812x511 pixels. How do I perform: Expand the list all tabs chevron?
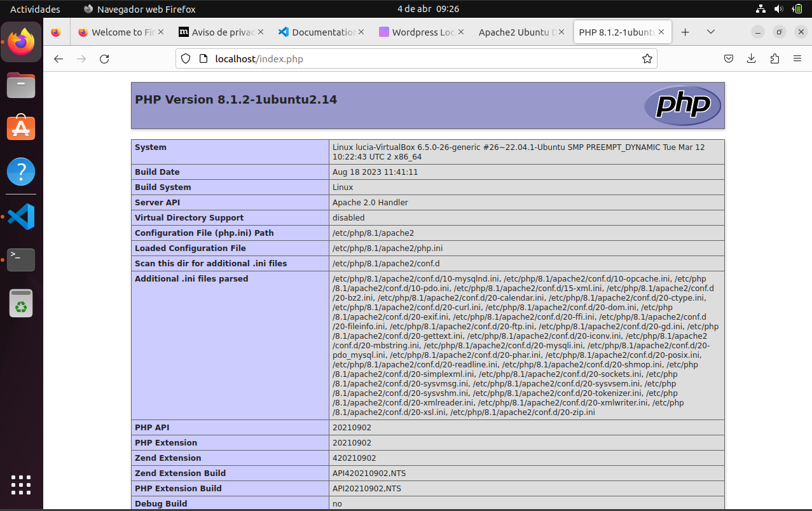click(x=710, y=32)
